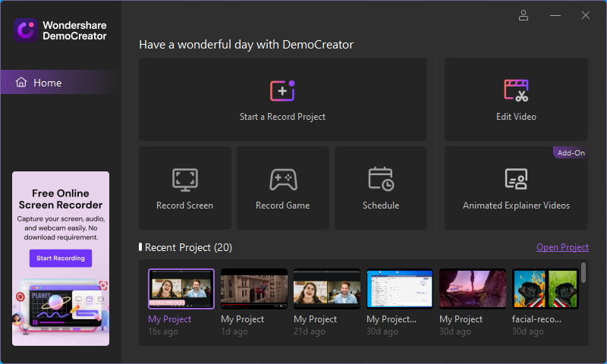
Task: Open the My Project thumbnail from 1d ago
Action: [254, 289]
